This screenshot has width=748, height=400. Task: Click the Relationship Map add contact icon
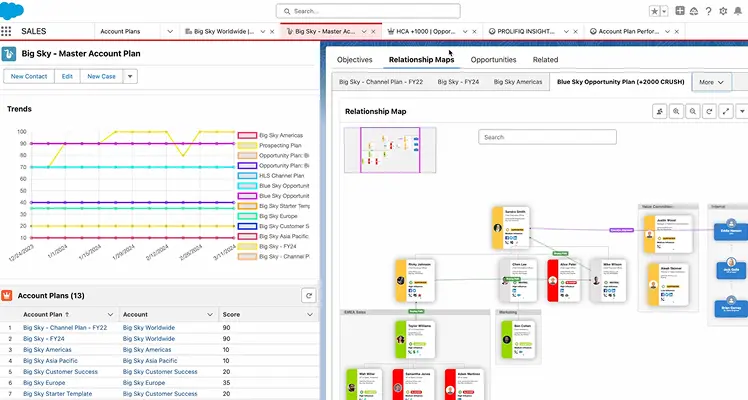coord(660,111)
